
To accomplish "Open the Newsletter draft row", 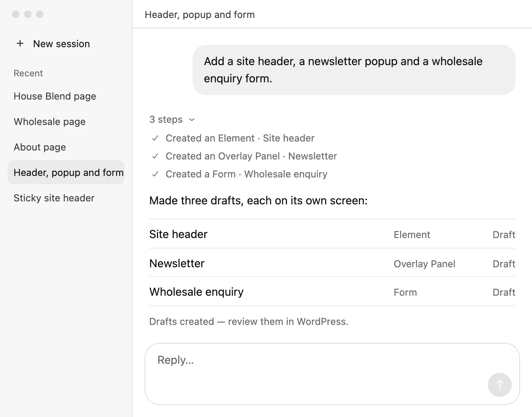I will [x=332, y=263].
